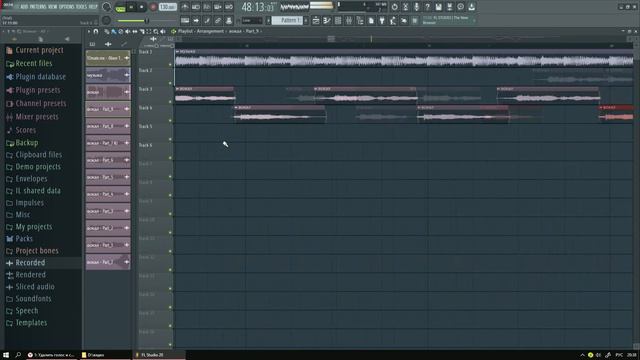This screenshot has width=640, height=360.
Task: Open the Playlist view icon
Action: click(x=316, y=20)
